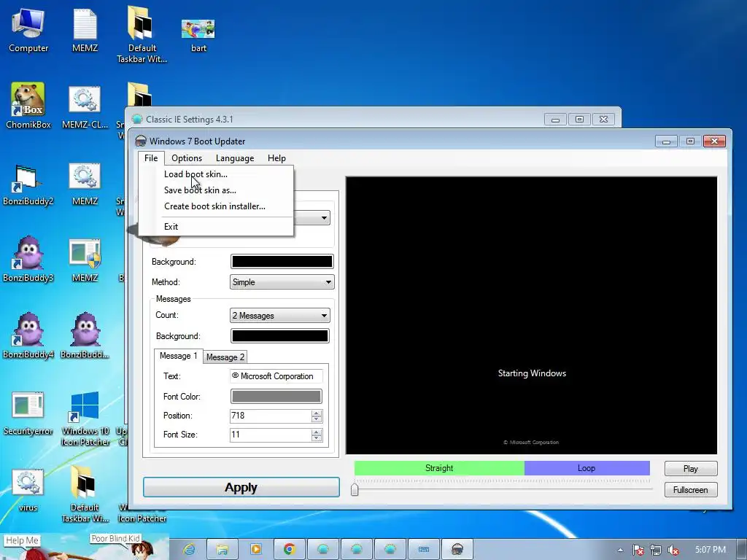Select the ChomikBox desktop shortcut

[28, 106]
